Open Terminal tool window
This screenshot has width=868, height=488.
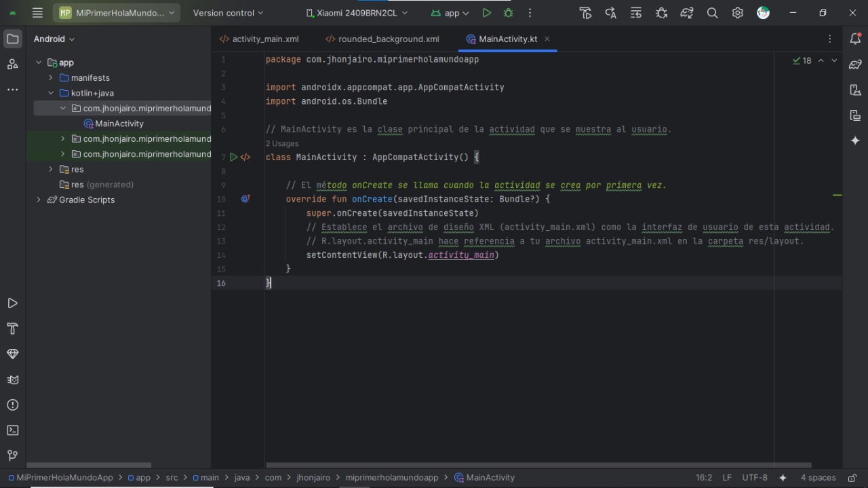pos(12,430)
